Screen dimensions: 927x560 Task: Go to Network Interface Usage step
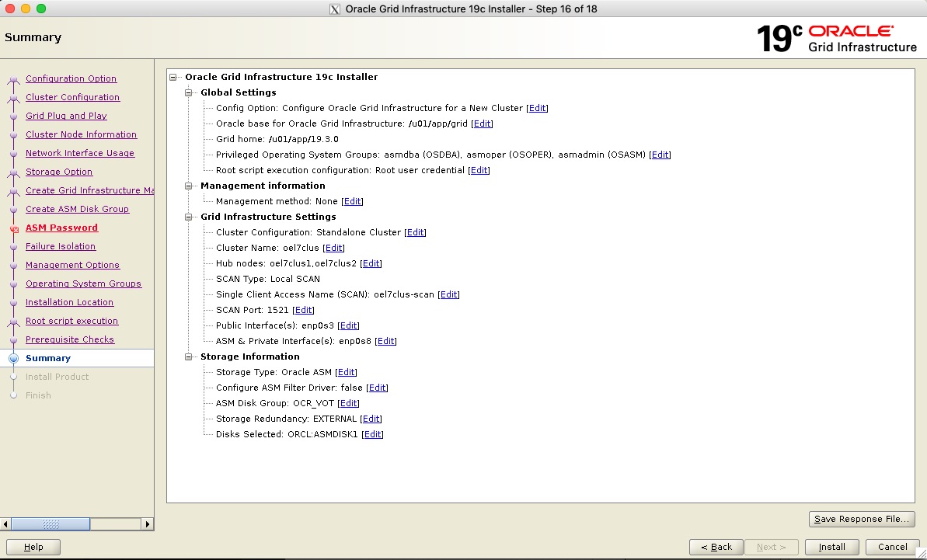tap(79, 153)
